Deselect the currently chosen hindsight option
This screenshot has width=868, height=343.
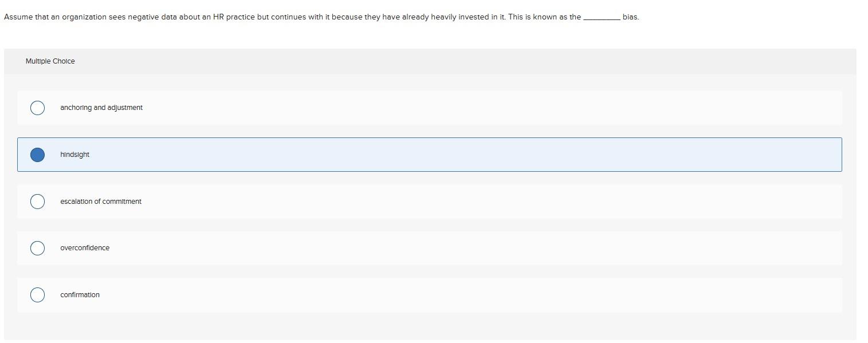click(37, 154)
